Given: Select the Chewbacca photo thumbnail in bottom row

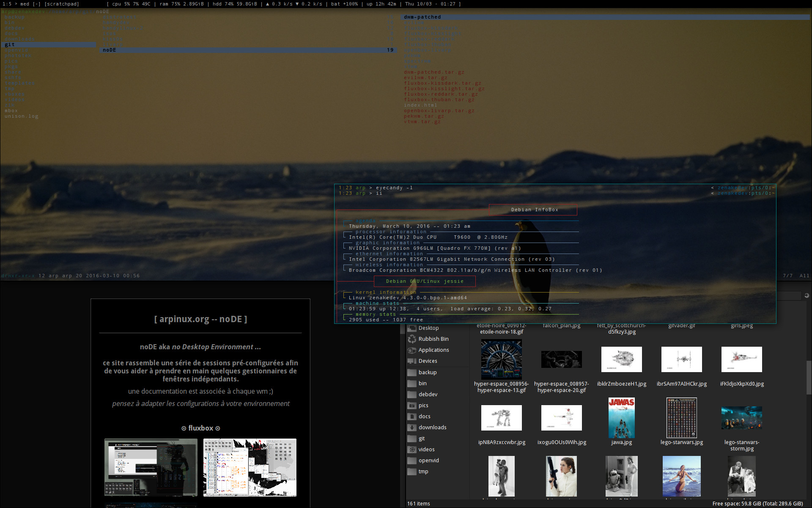Looking at the screenshot, I should 502,476.
